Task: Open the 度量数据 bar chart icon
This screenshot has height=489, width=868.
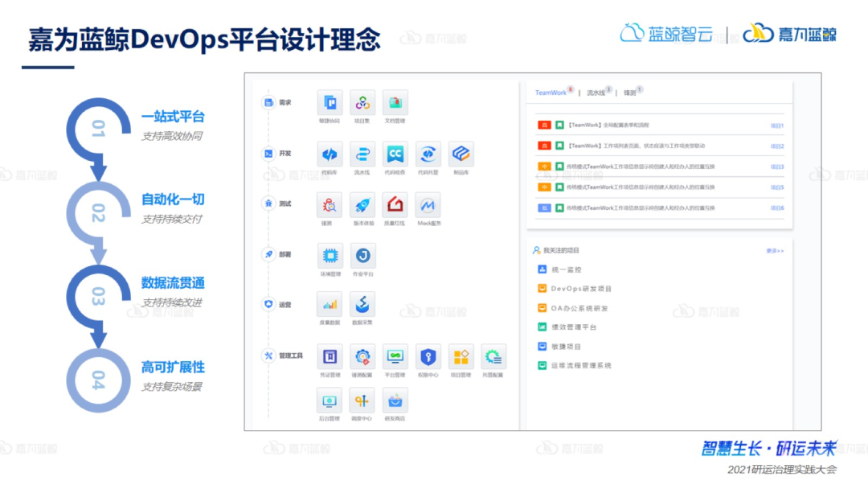Action: [x=330, y=304]
